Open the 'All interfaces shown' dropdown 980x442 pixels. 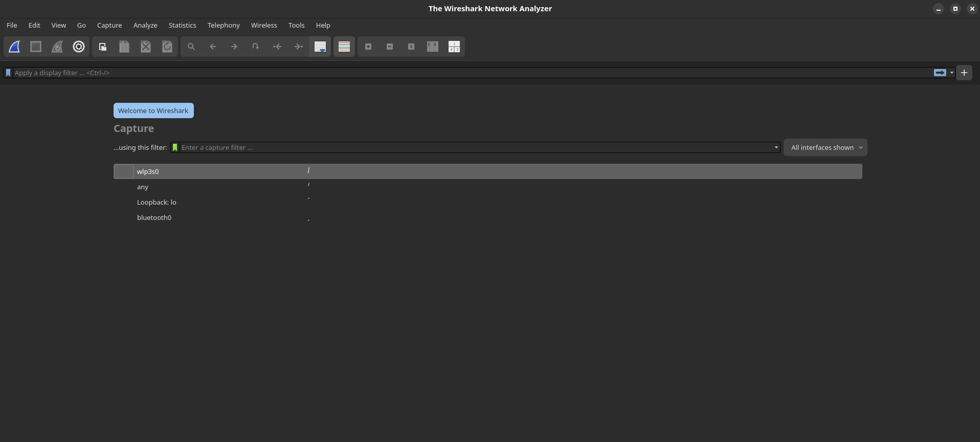(x=825, y=147)
